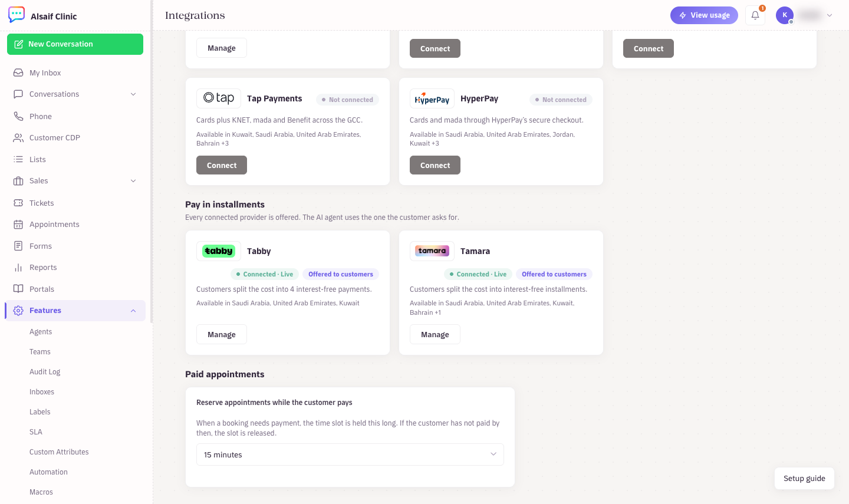Click the Alsaif Clinic chat logo icon
Screen dimensions: 849x504
(x=17, y=15)
